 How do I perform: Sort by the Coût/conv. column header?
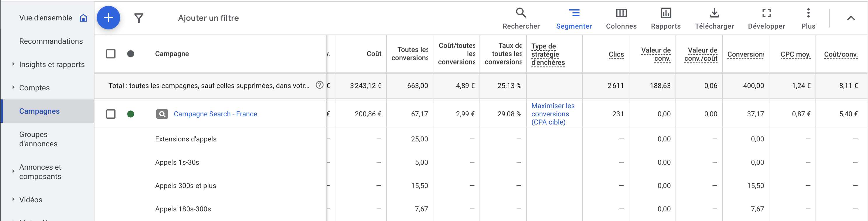coord(841,54)
